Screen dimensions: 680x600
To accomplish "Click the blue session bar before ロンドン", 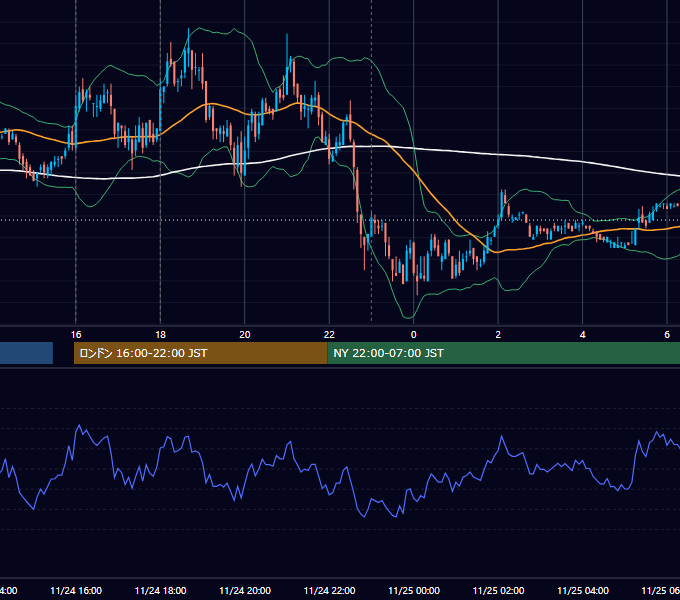I will coord(26,353).
